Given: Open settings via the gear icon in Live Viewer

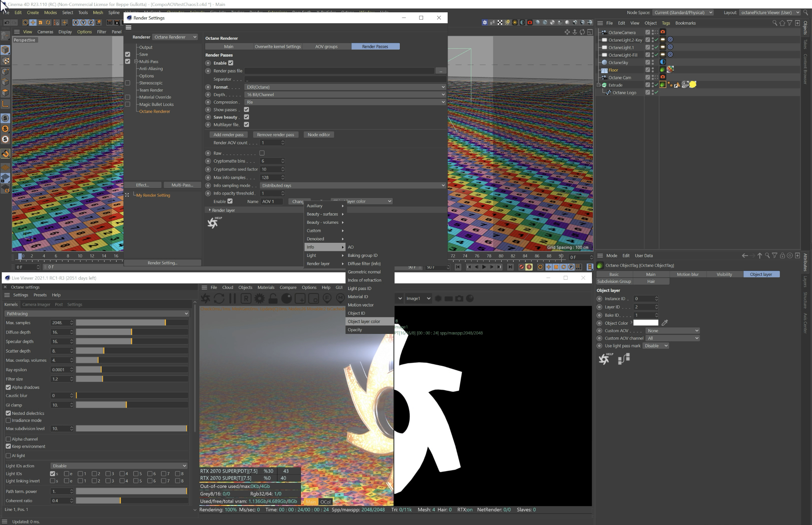Looking at the screenshot, I should pyautogui.click(x=260, y=299).
